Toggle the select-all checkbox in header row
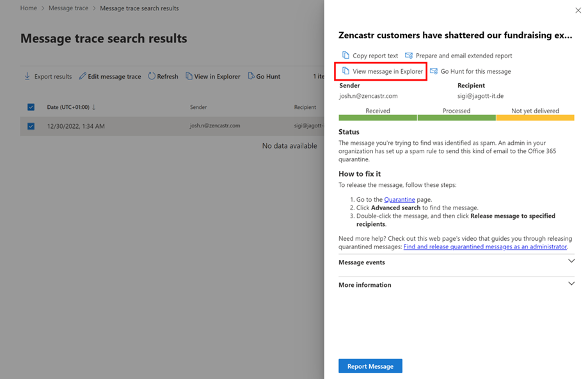This screenshot has width=588, height=379. pos(31,107)
